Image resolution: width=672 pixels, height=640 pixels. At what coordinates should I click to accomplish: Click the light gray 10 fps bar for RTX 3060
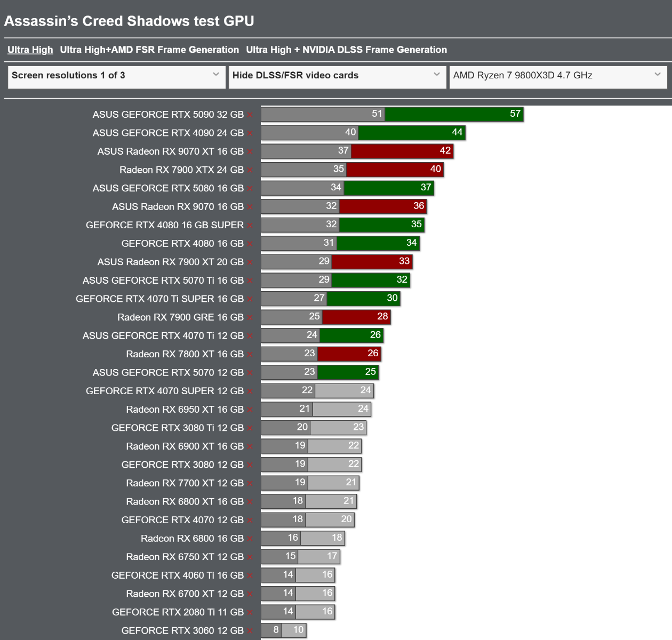tap(293, 630)
